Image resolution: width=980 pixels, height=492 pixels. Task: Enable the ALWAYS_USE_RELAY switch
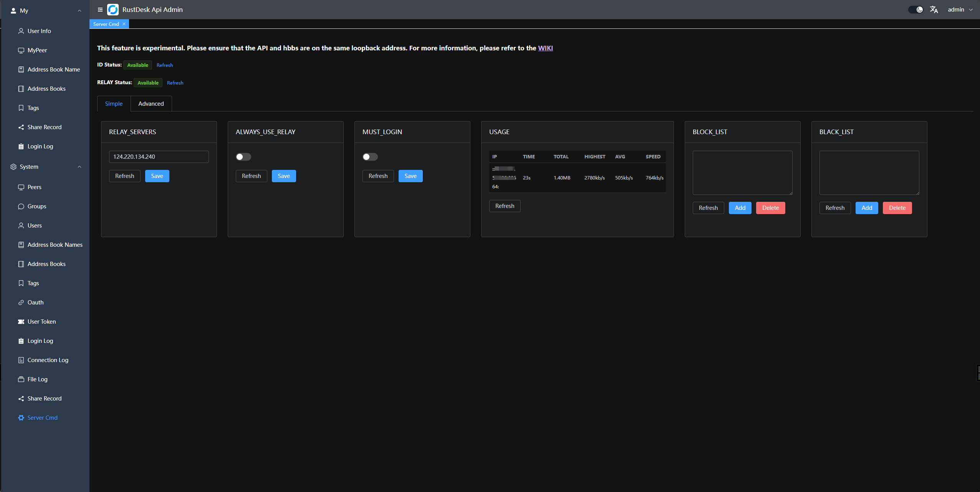[x=243, y=157]
